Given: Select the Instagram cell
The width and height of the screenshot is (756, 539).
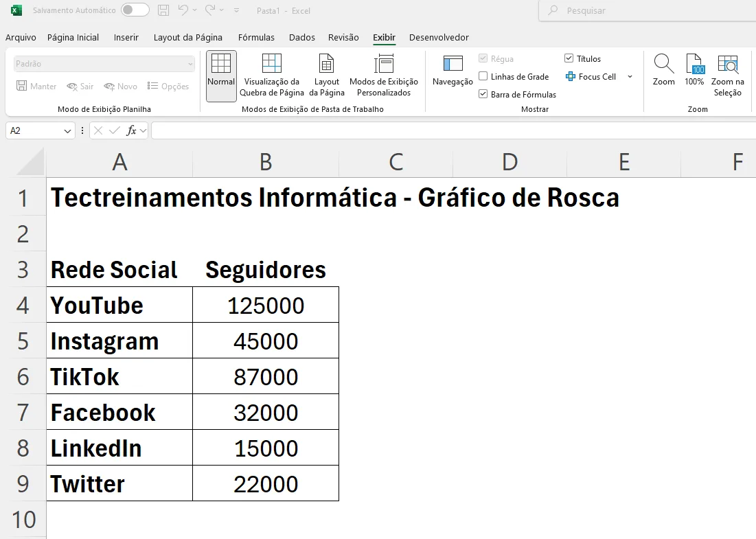Looking at the screenshot, I should point(119,341).
